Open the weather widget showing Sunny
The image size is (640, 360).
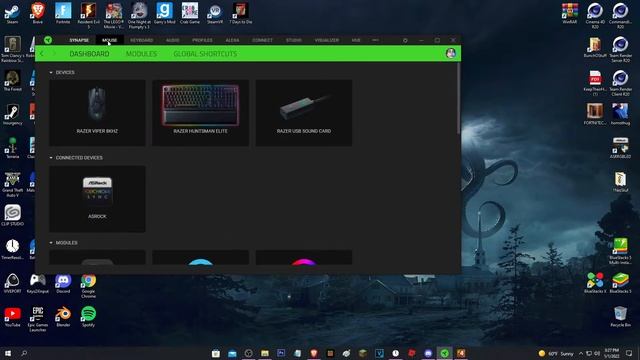556,353
